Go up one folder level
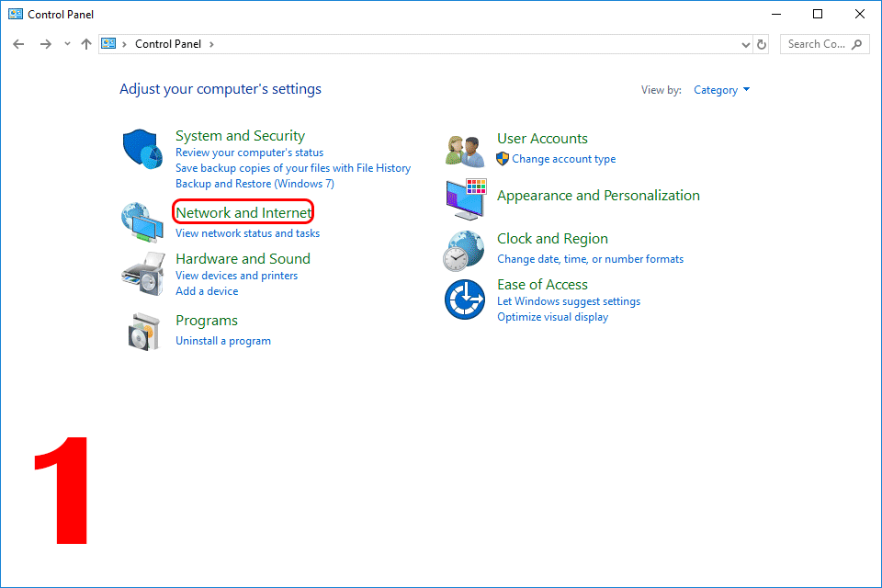Viewport: 882px width, 588px height. [86, 44]
